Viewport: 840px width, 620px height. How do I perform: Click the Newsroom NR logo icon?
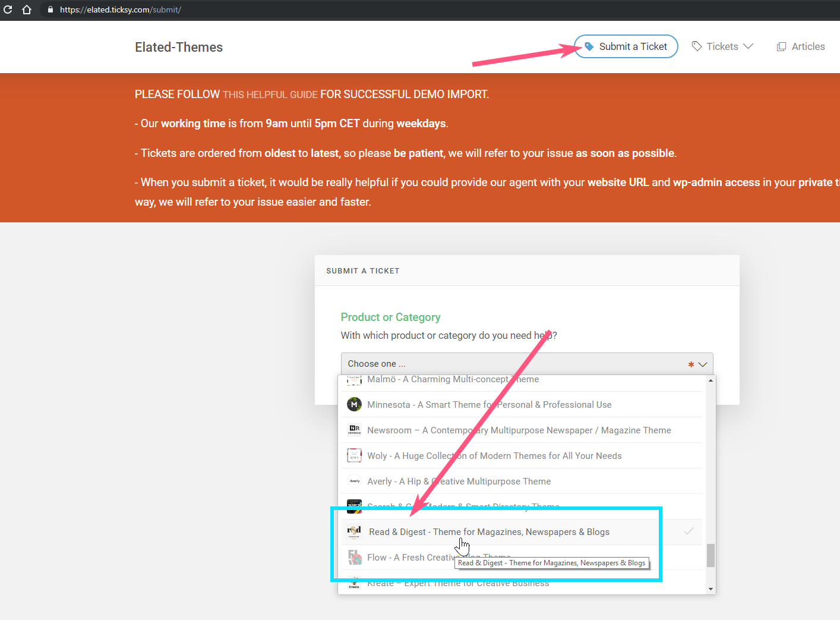point(354,430)
